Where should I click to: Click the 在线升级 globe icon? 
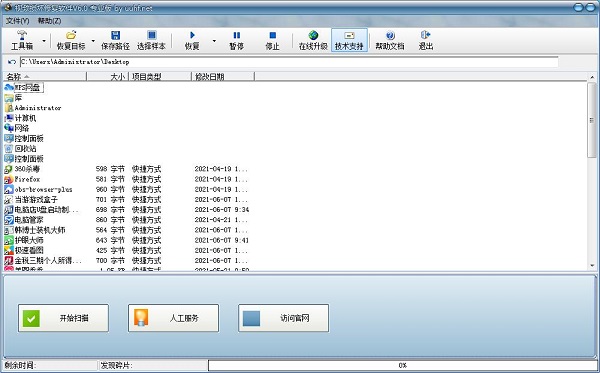(x=313, y=35)
